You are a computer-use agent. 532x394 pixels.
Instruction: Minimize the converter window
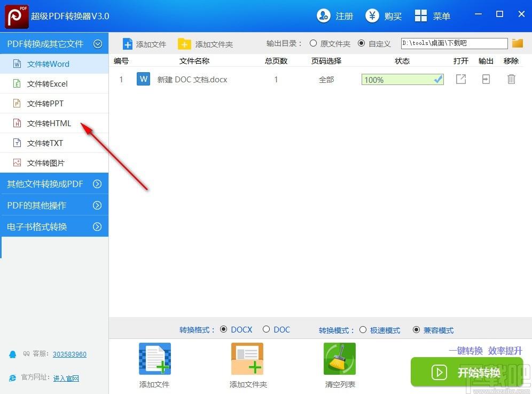[x=479, y=14]
